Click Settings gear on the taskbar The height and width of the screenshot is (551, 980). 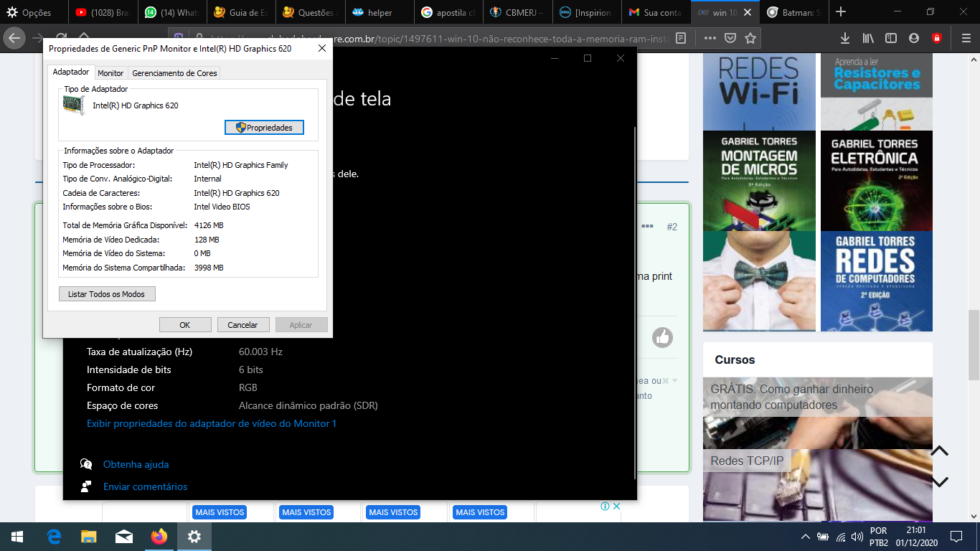click(194, 537)
